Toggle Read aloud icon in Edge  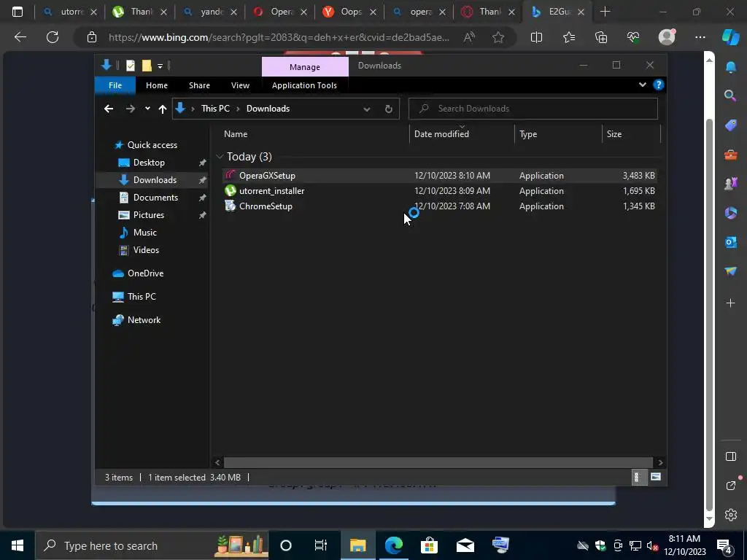469,37
